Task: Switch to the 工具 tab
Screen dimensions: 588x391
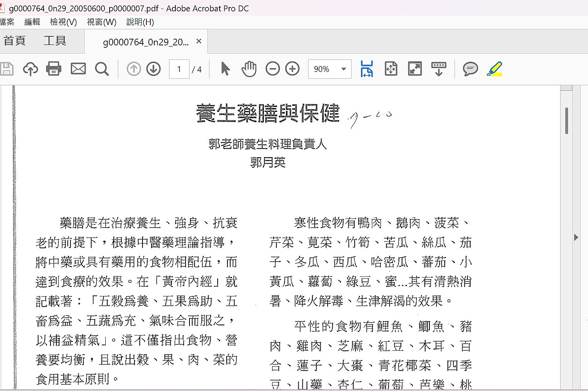Action: (55, 41)
